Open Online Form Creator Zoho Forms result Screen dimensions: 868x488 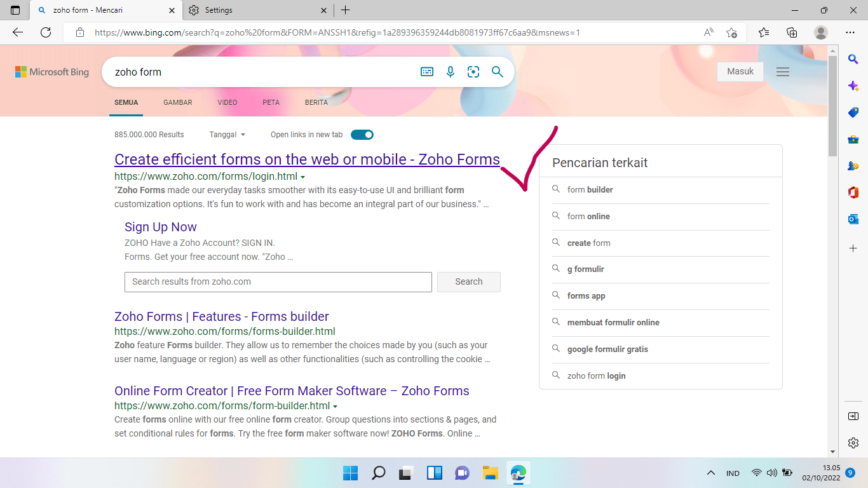(292, 391)
